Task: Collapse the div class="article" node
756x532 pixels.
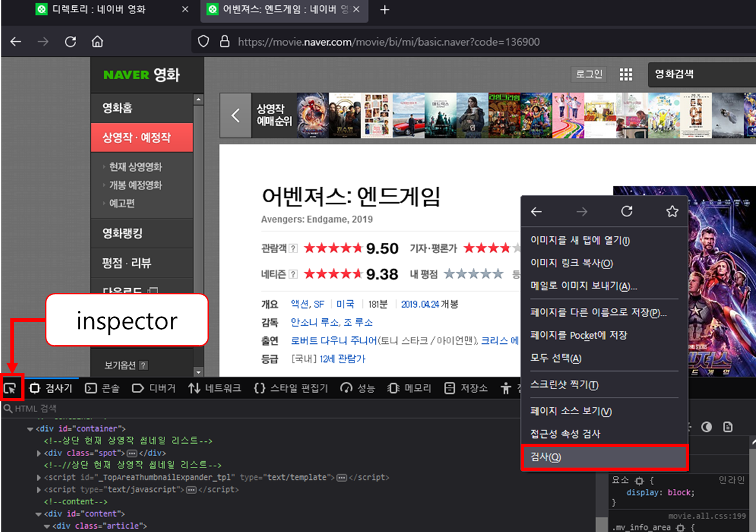Action: (x=47, y=526)
